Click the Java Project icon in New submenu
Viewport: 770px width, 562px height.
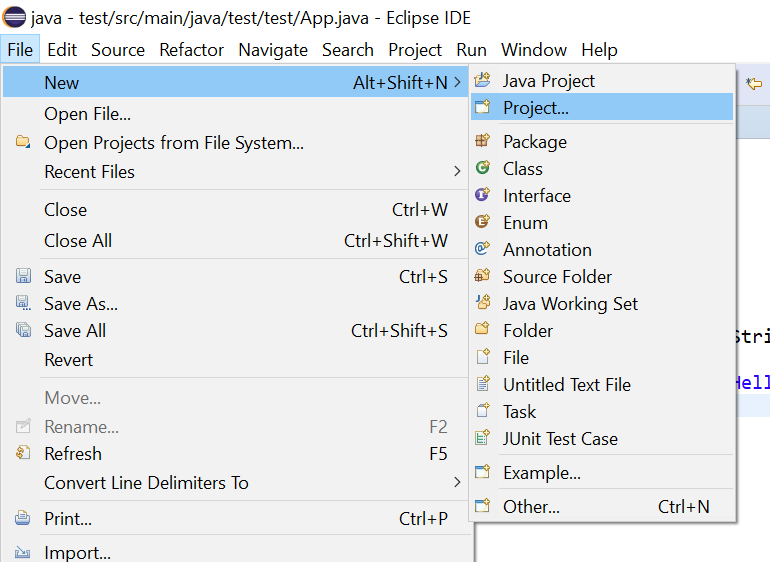point(482,80)
